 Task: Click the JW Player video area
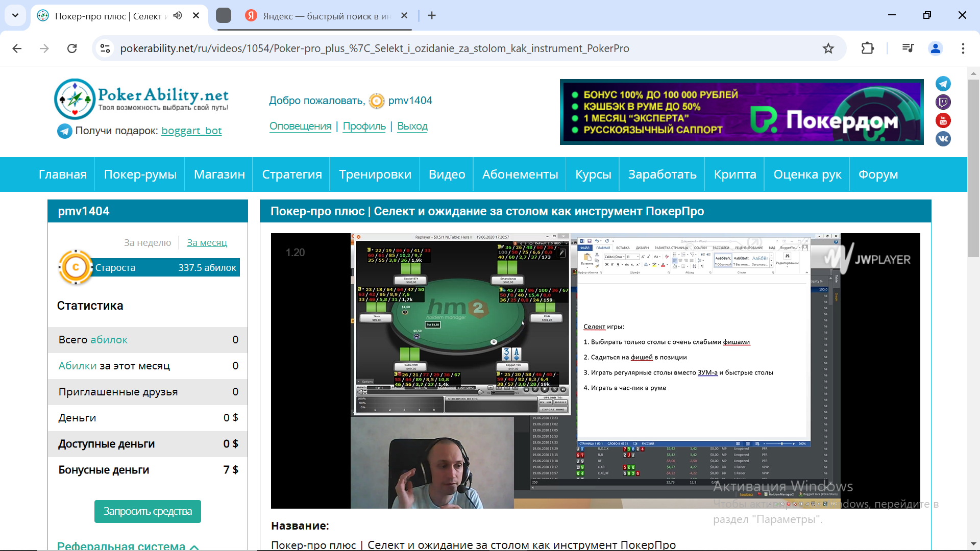[595, 371]
